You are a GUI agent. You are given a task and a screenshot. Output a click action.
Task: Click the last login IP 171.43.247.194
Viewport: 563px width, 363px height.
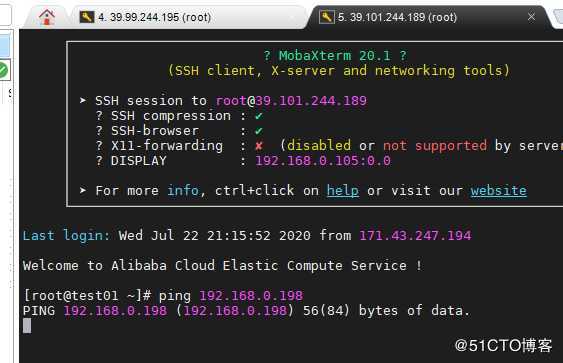coord(415,236)
